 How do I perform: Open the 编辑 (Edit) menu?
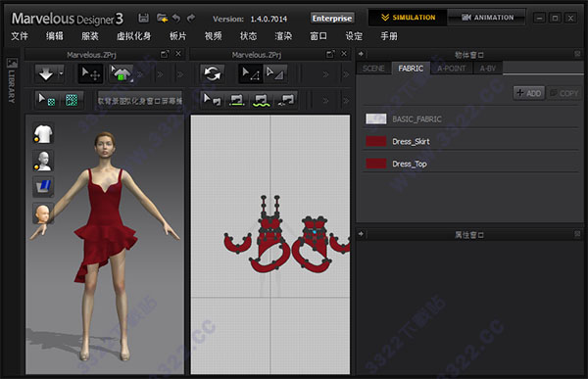click(x=55, y=36)
